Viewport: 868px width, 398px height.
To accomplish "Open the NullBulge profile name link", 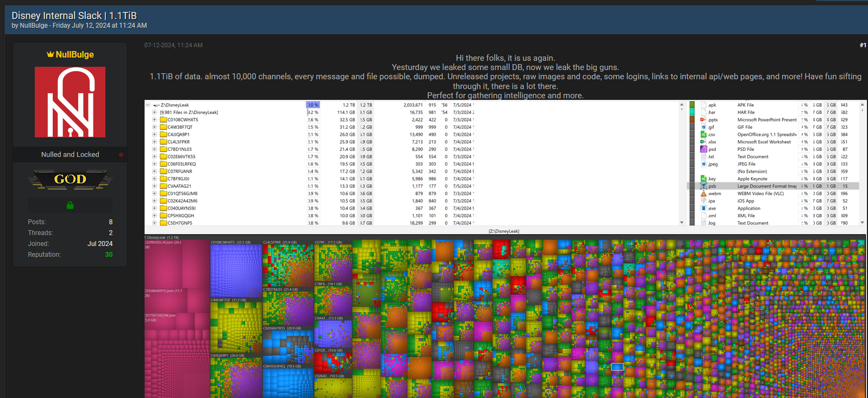I will (74, 54).
